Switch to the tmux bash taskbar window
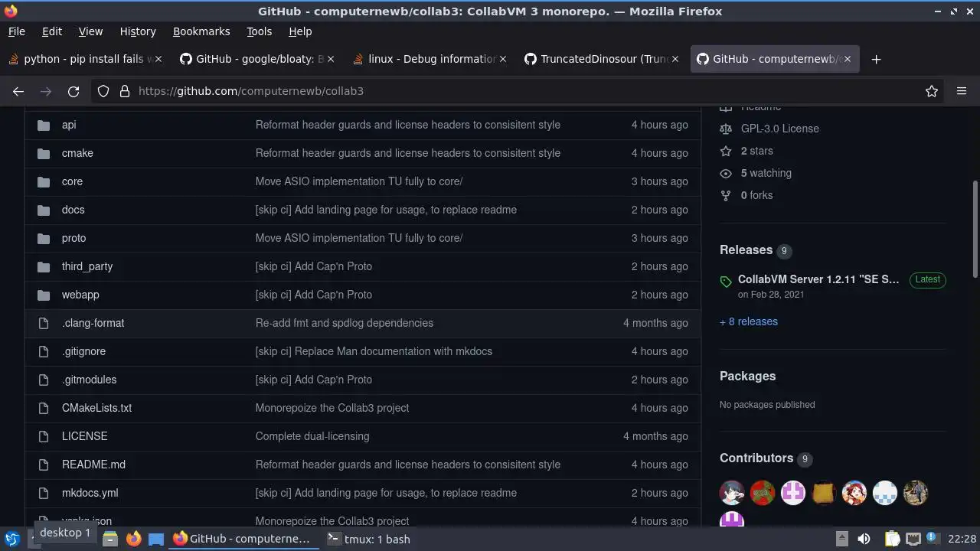 point(369,539)
